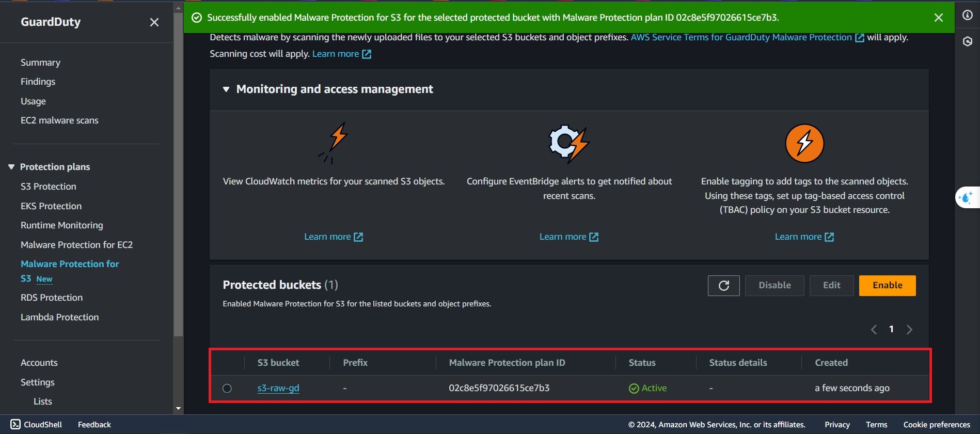Select the s3-raw-gd bucket radio button
The height and width of the screenshot is (434, 980).
point(227,389)
